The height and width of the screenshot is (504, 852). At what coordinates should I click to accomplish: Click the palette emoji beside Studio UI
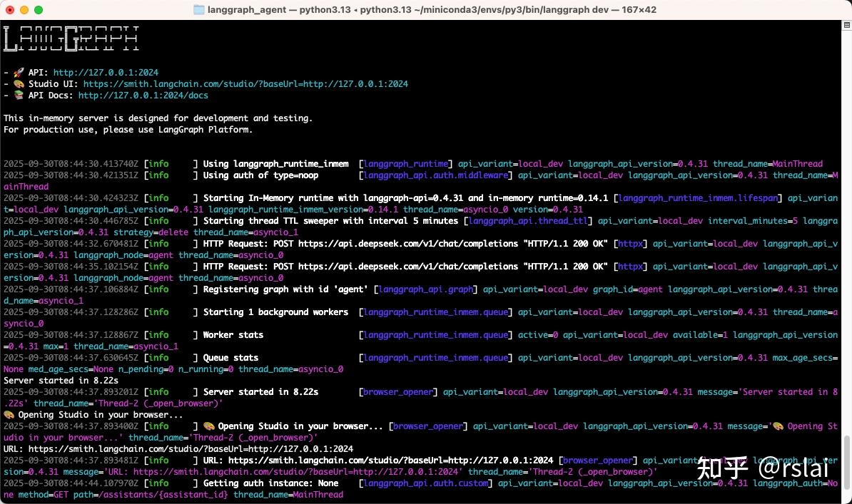[19, 83]
